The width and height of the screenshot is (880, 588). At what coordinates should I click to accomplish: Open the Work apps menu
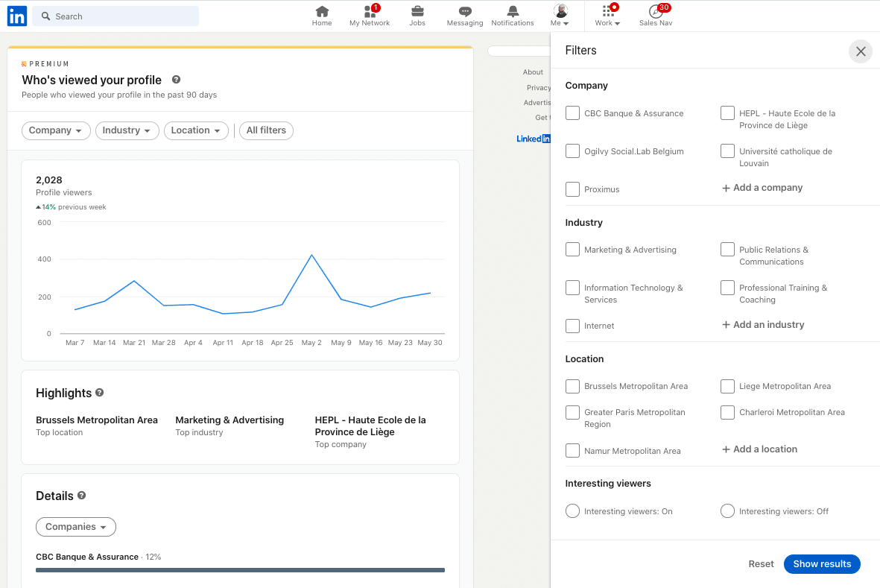point(608,16)
